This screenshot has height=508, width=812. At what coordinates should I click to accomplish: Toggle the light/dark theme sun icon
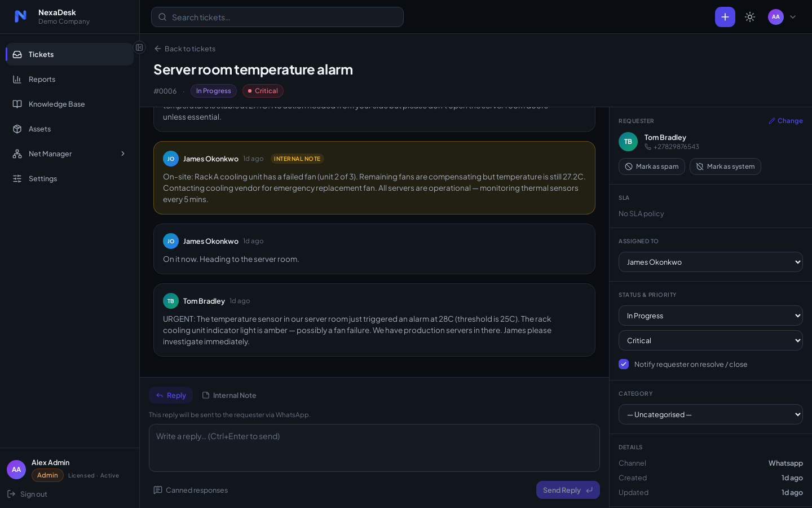tap(750, 17)
